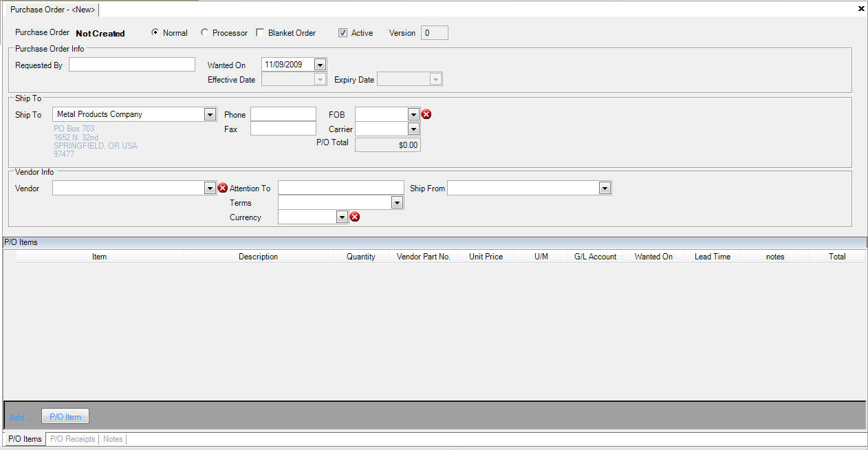Click the Unit Price column header
This screenshot has height=450, width=868.
tap(486, 257)
